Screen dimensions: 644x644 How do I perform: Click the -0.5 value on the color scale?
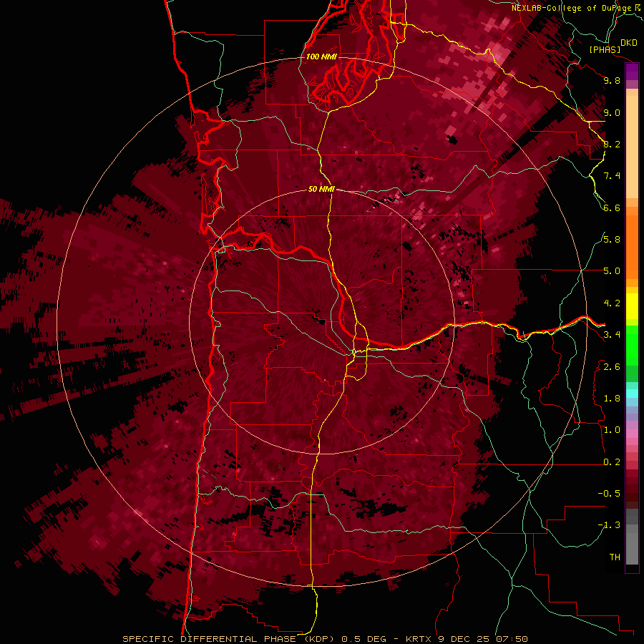609,494
